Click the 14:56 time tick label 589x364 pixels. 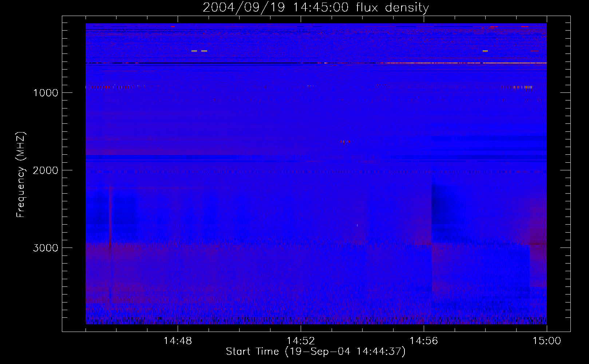click(424, 341)
